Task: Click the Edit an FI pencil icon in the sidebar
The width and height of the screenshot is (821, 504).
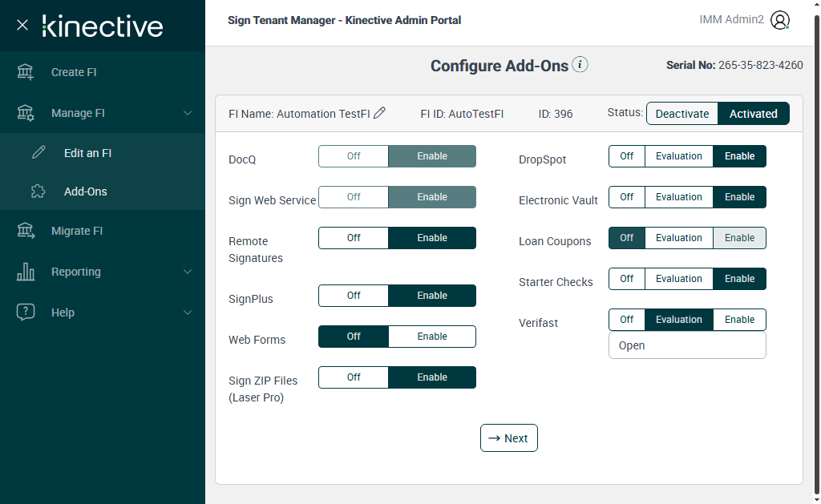Action: tap(38, 152)
